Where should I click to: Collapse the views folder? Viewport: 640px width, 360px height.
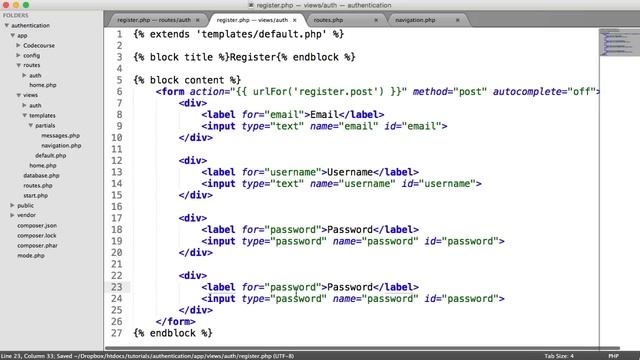18,95
